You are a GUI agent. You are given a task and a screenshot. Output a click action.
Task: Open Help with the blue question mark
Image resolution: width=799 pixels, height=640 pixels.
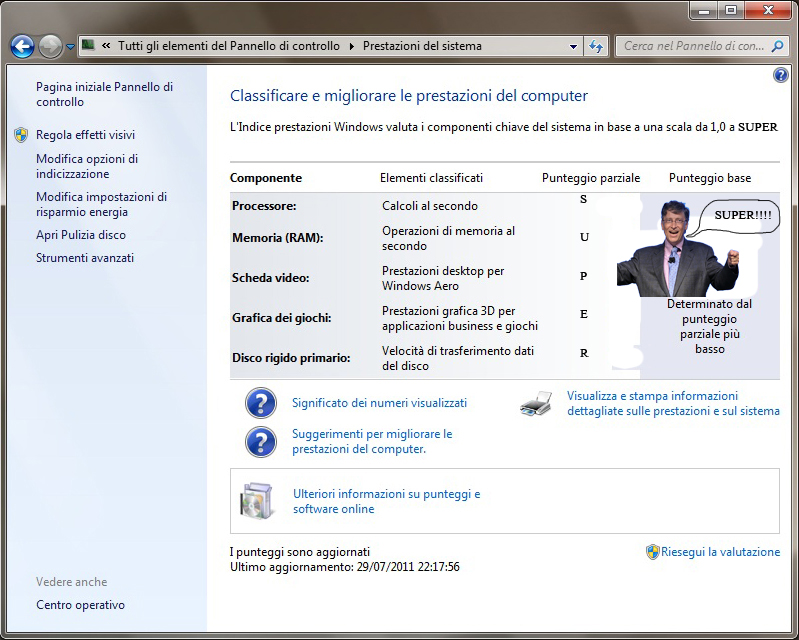(781, 75)
